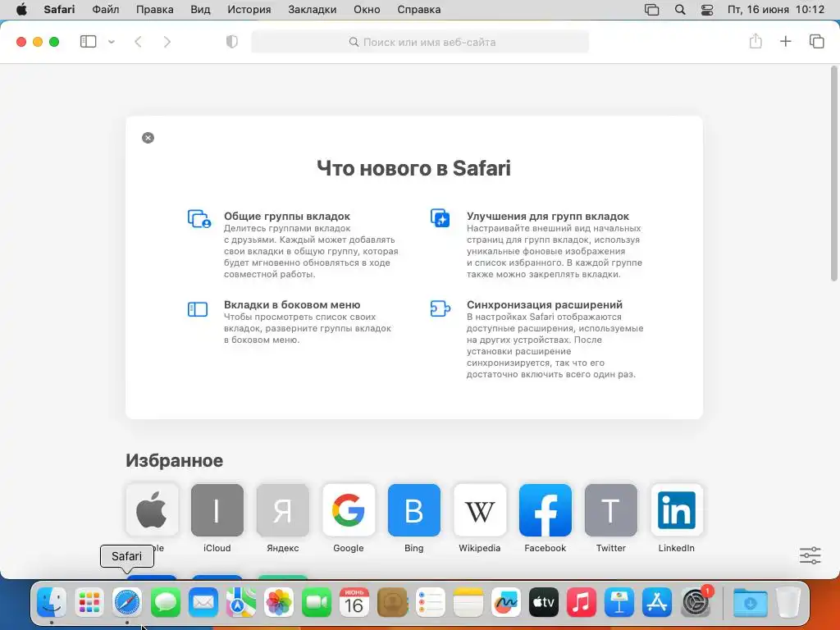Open the Apple menu

click(x=21, y=10)
